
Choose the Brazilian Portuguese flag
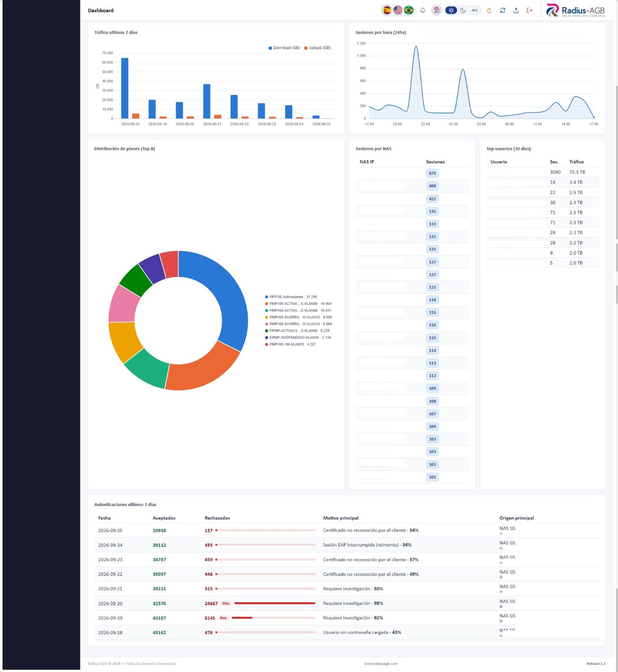(409, 10)
